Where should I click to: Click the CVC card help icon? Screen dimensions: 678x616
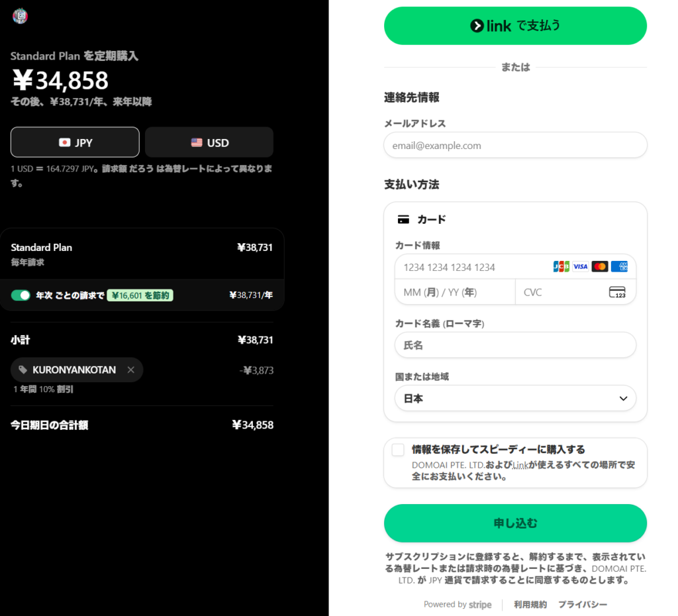coord(616,292)
